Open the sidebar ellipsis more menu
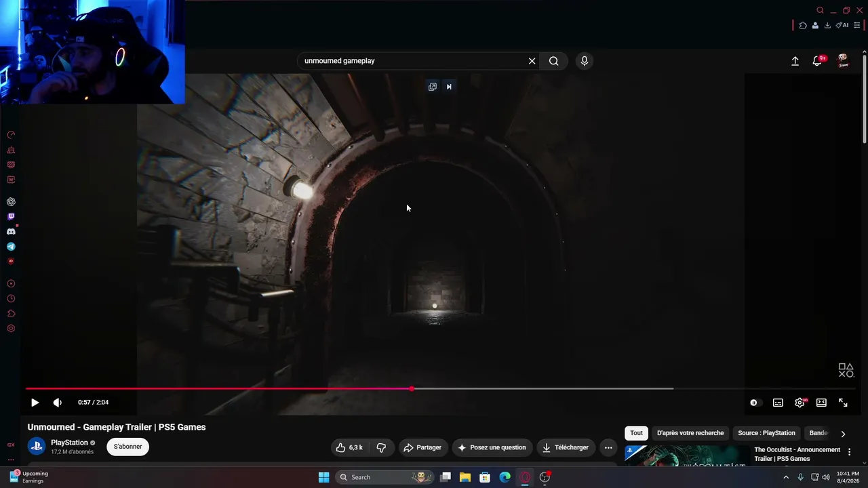This screenshot has height=488, width=868. 11,460
